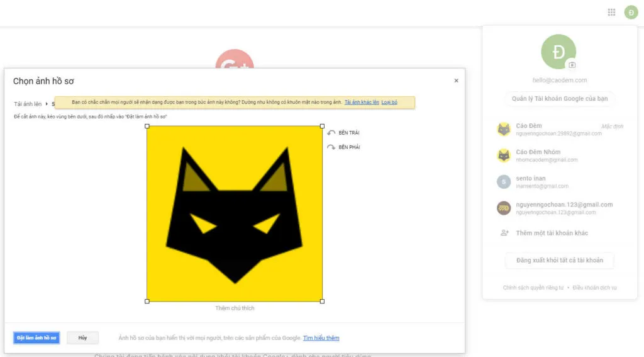Rotate image right with Bên Phải icon

click(x=331, y=147)
